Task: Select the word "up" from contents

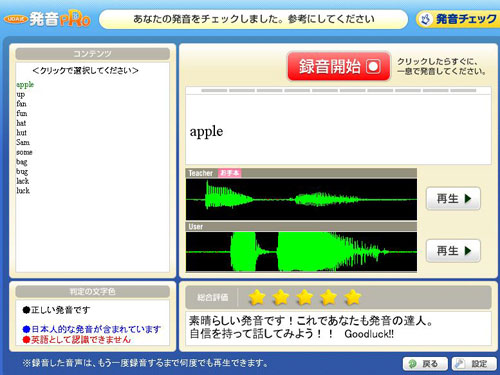Action: (x=20, y=94)
